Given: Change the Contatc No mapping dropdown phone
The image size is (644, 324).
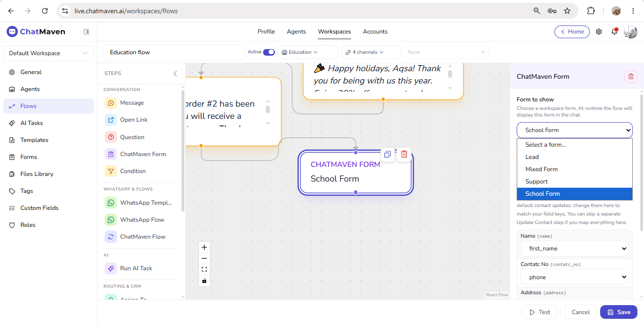Looking at the screenshot, I should [575, 277].
